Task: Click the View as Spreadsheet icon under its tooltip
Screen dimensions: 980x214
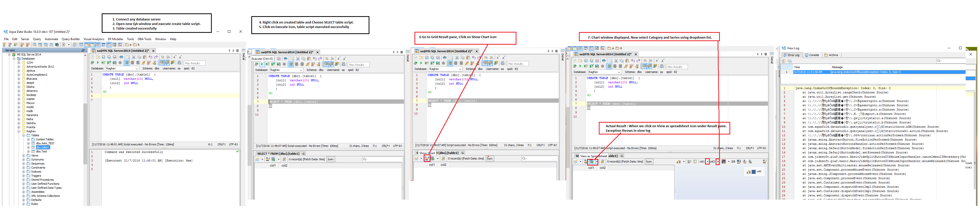Action: 591,161
